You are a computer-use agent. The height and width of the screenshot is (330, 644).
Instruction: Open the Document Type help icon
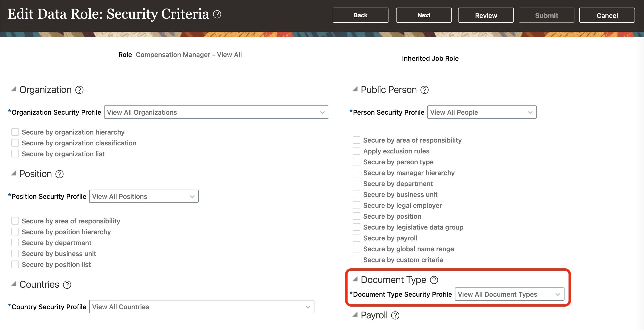(x=434, y=280)
